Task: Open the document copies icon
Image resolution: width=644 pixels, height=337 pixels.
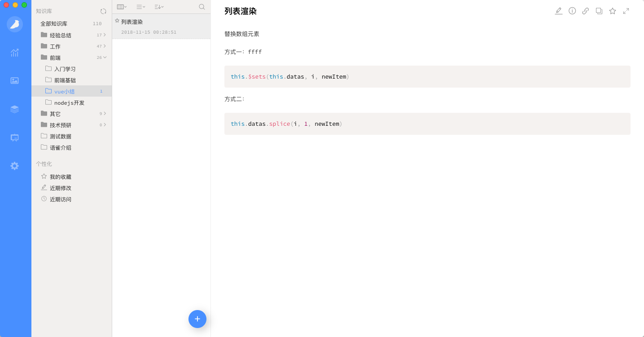Action: pyautogui.click(x=599, y=10)
